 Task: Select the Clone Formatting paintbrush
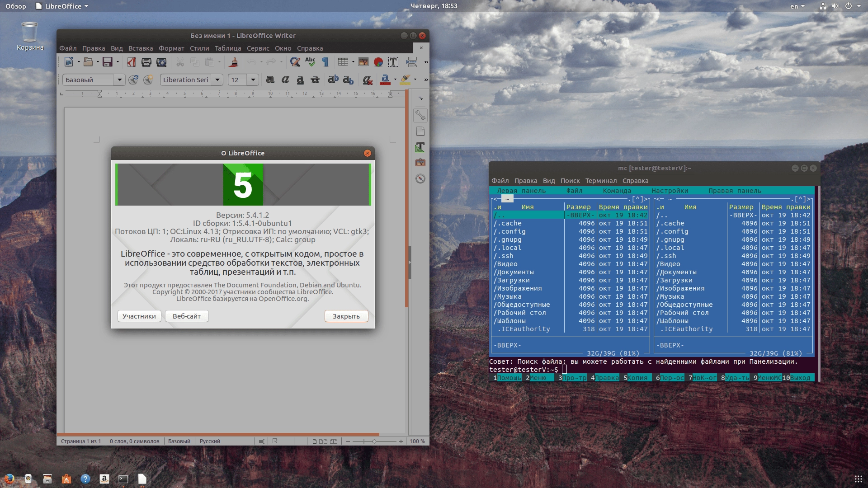(x=234, y=62)
